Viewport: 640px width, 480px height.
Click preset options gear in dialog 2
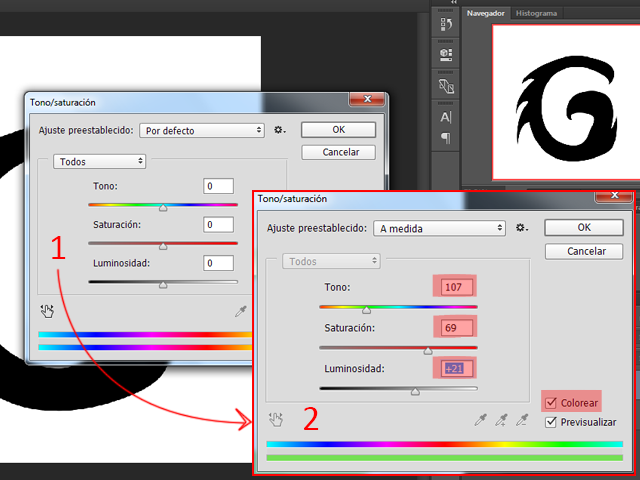coord(522,228)
